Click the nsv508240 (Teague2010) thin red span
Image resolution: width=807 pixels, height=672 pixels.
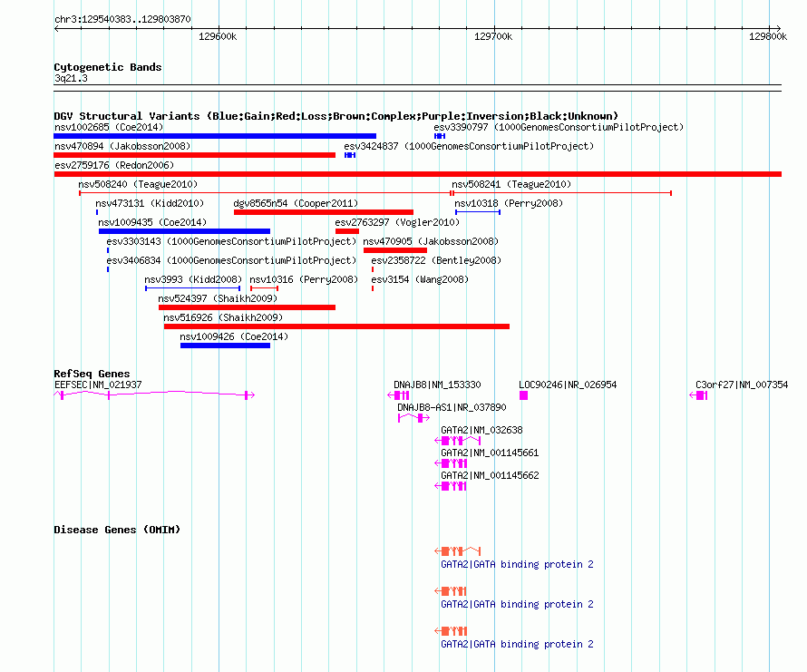(265, 193)
